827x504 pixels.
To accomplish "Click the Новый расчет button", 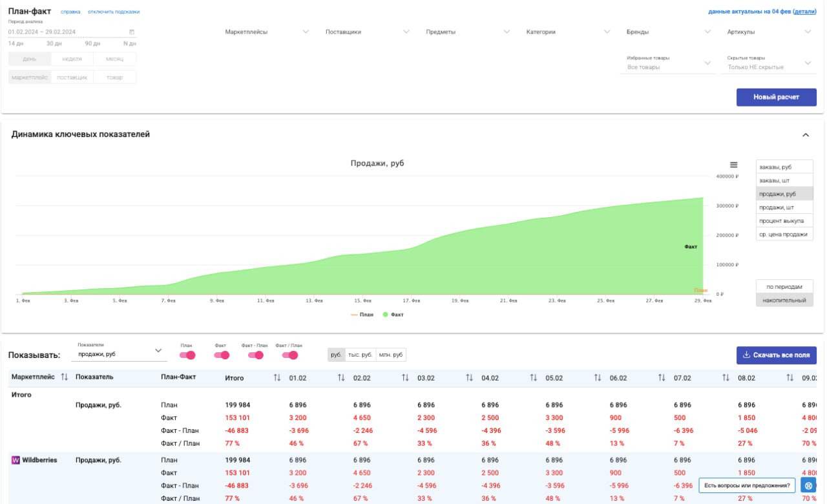I will coord(777,97).
